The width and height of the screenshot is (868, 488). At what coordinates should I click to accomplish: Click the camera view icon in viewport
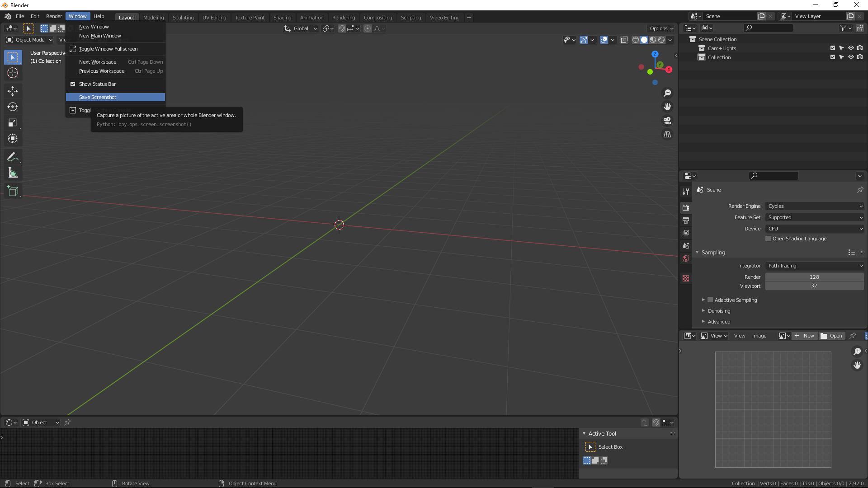click(x=667, y=121)
